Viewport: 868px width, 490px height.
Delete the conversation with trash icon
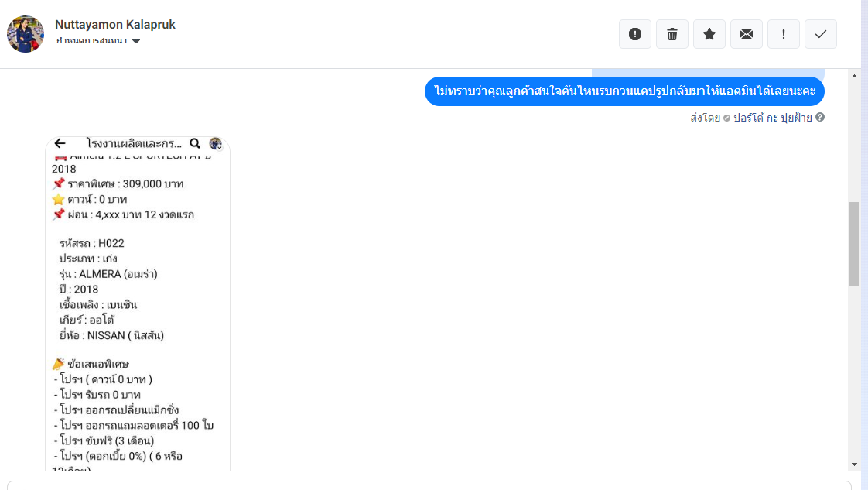coord(672,34)
